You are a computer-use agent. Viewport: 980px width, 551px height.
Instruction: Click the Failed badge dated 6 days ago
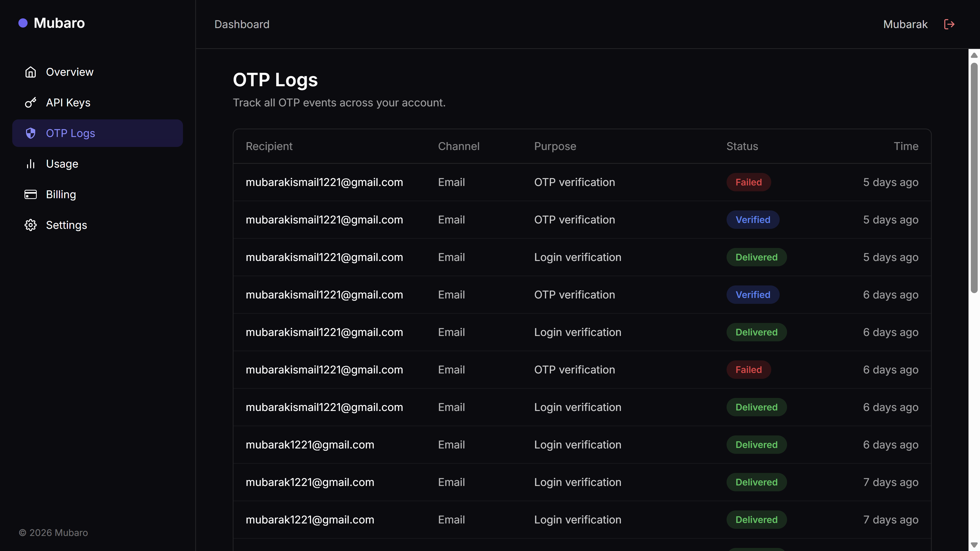pos(749,370)
